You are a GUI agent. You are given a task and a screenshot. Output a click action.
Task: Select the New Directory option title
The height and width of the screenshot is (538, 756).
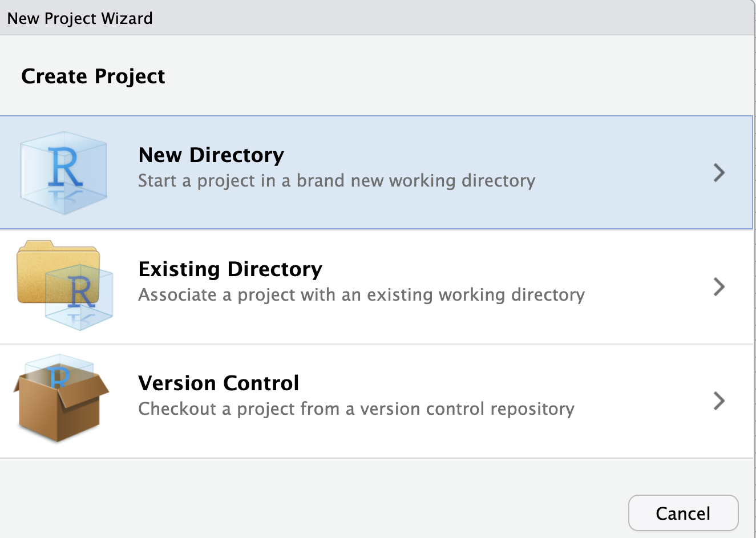[211, 155]
